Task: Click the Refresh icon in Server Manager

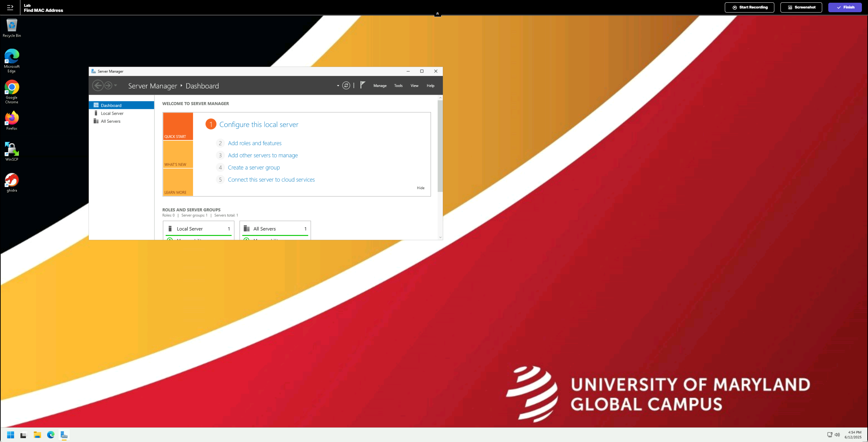Action: [346, 85]
